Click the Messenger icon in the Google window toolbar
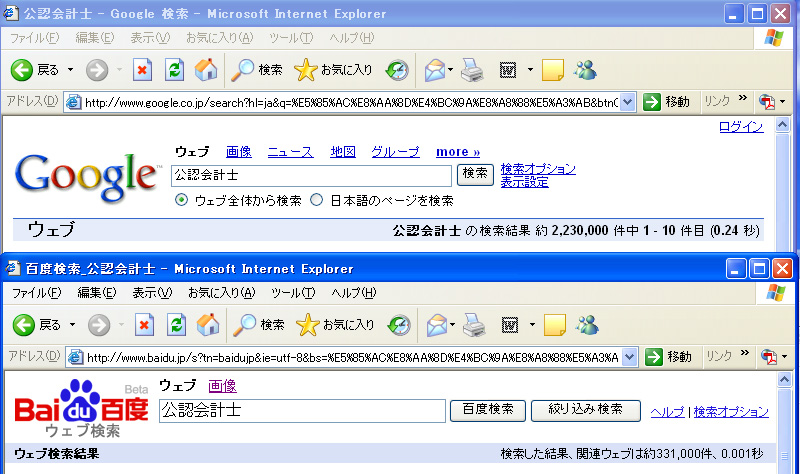The height and width of the screenshot is (474, 800). pos(586,70)
